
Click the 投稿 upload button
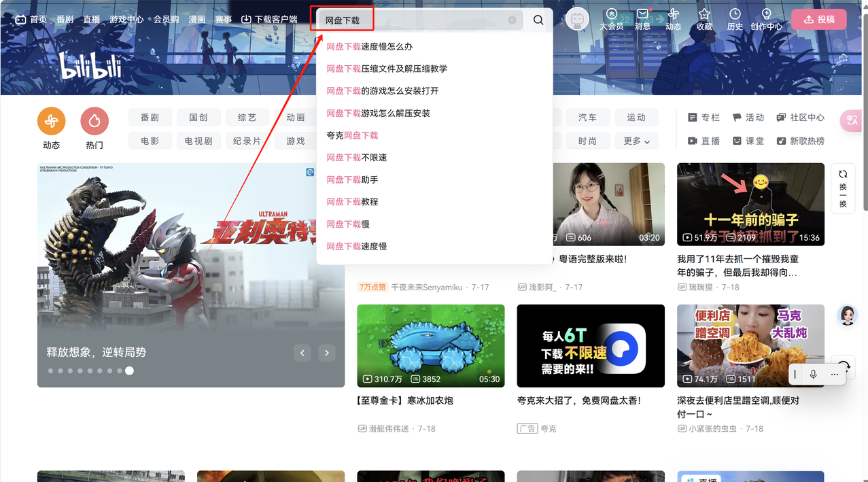coord(819,20)
